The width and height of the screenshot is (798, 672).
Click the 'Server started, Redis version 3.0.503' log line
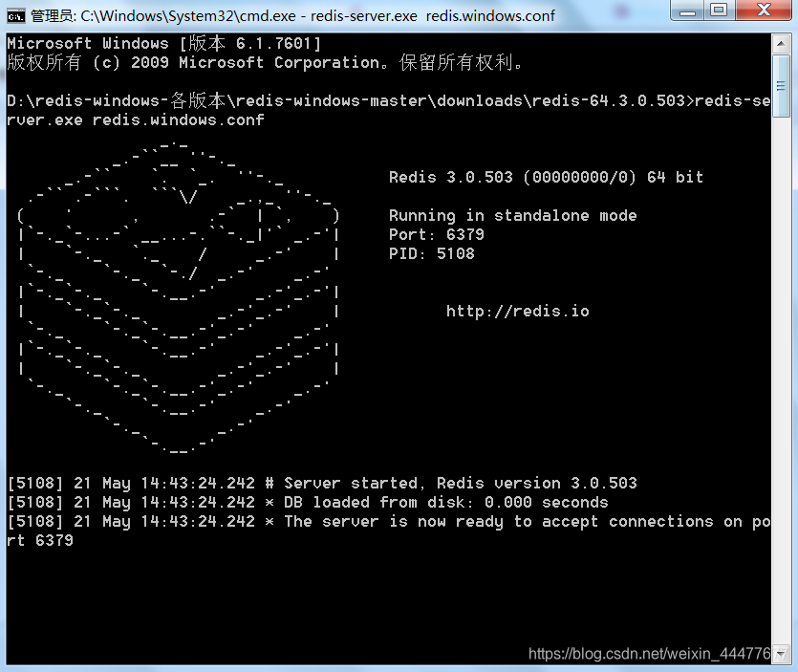click(x=322, y=483)
